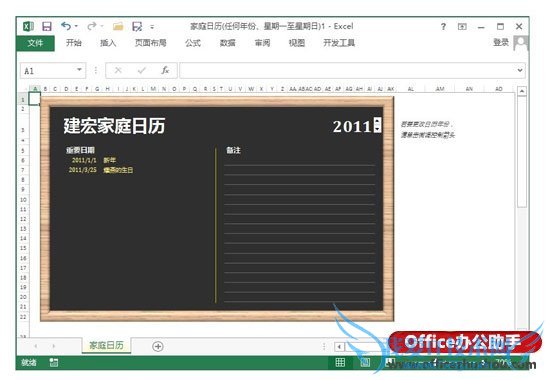
Task: Switch to the 插入 ribbon tab
Action: tap(108, 43)
